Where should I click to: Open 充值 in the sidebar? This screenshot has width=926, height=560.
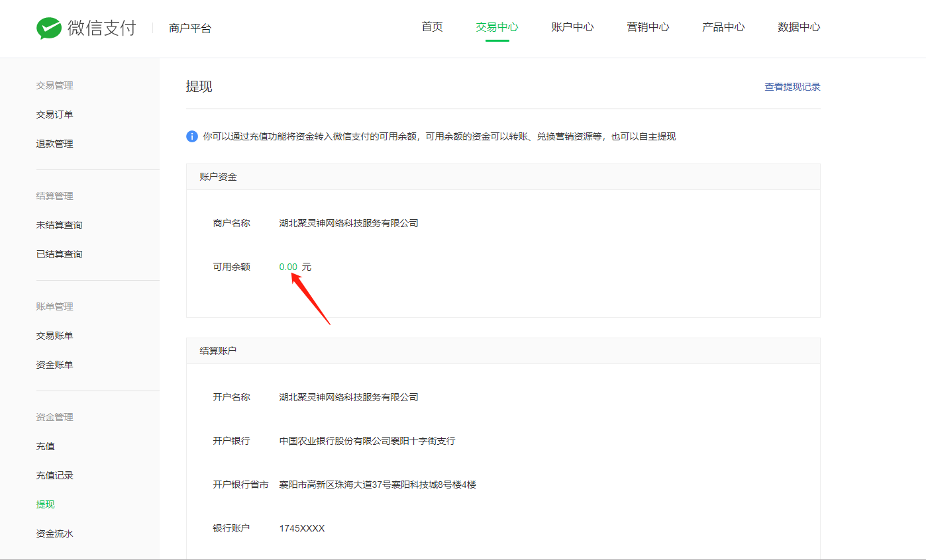point(45,446)
